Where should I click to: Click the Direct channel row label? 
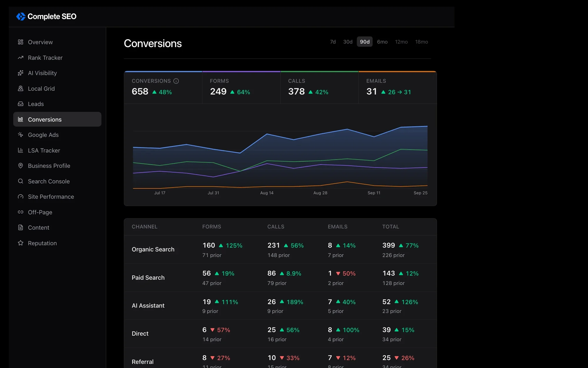tap(140, 334)
